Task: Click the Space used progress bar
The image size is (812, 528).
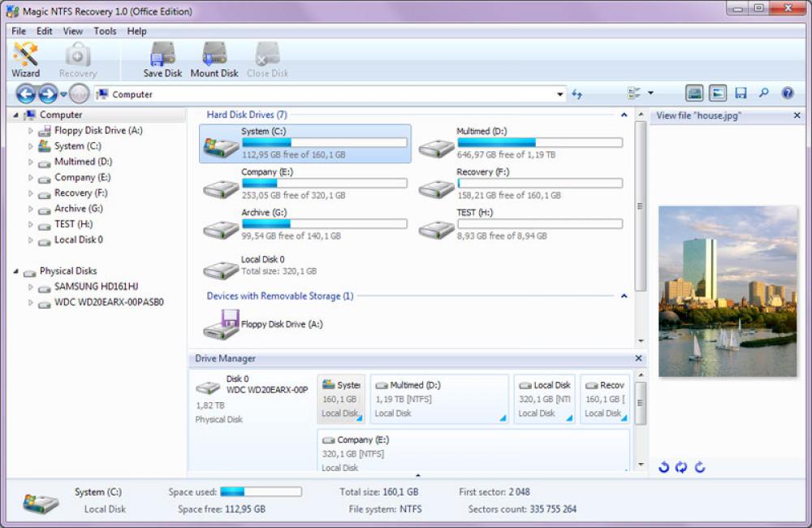Action: (262, 491)
